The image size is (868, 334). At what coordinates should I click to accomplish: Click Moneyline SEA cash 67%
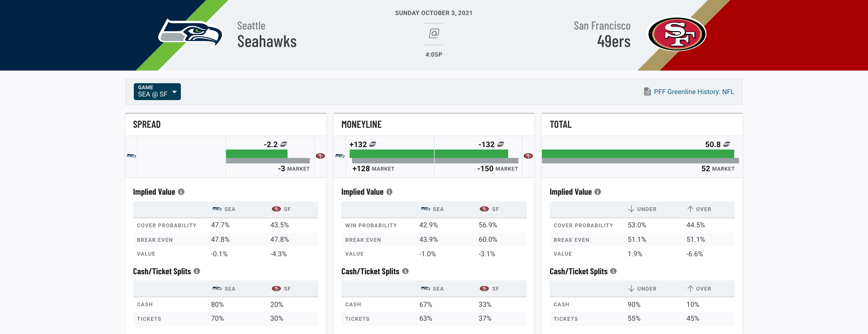pos(426,304)
